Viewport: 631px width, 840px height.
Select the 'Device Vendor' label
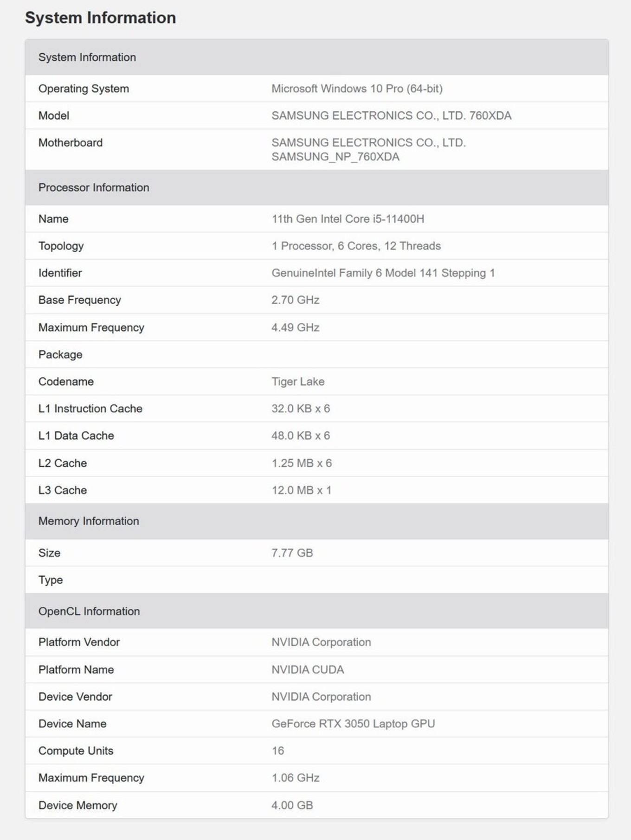[75, 697]
